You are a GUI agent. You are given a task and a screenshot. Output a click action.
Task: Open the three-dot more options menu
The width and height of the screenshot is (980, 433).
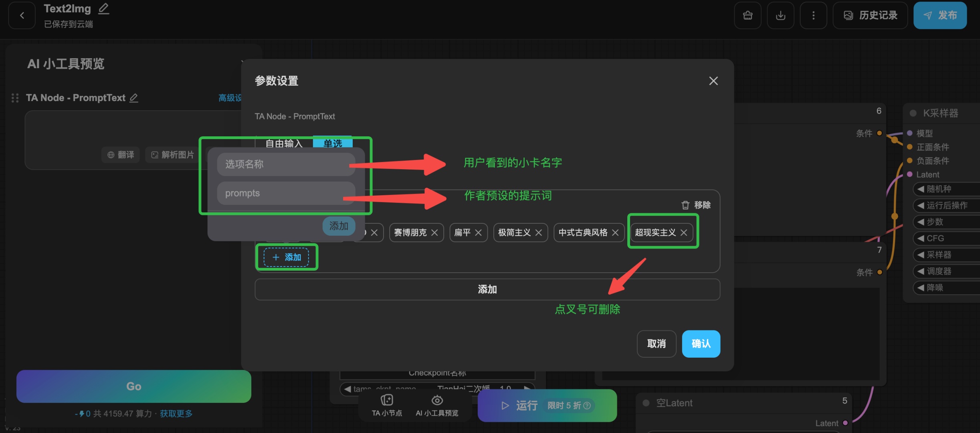point(813,16)
